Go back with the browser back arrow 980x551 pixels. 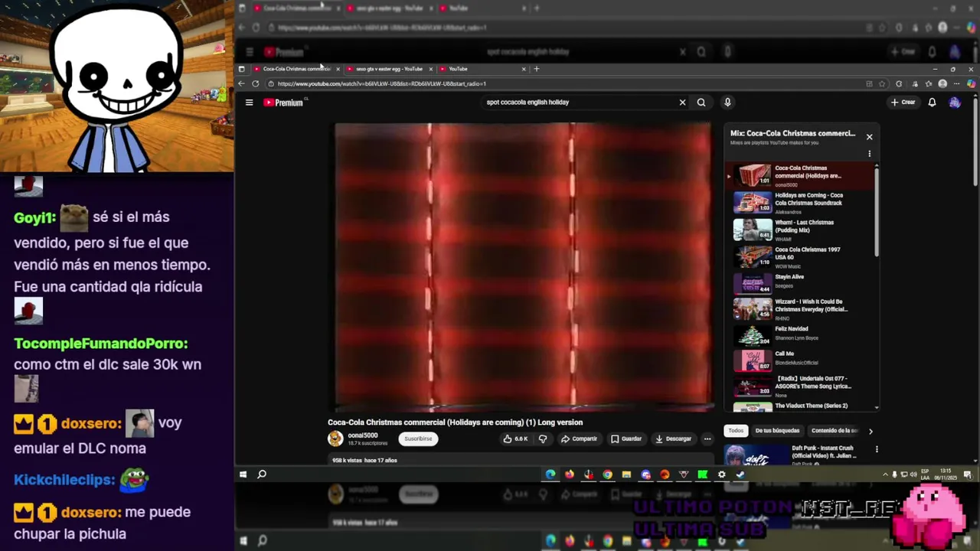tap(242, 83)
